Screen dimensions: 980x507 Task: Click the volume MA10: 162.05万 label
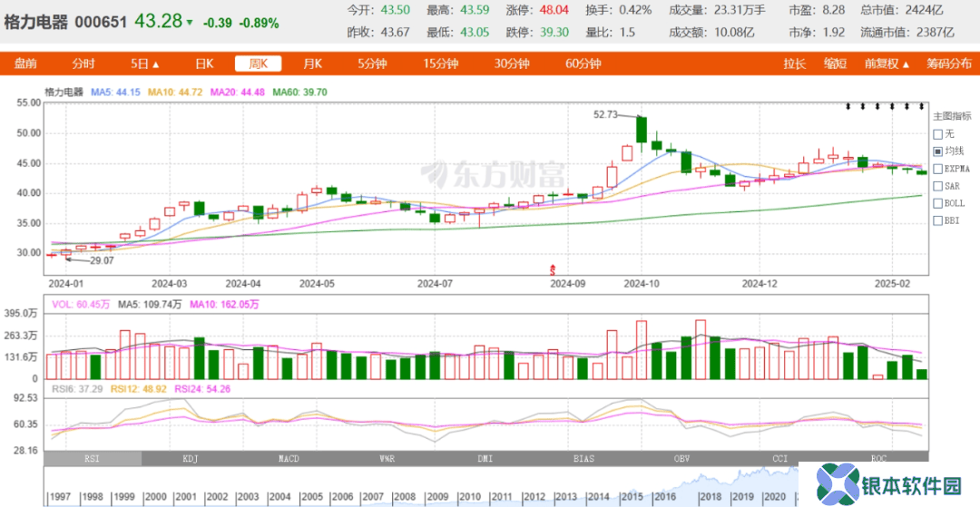tap(224, 305)
